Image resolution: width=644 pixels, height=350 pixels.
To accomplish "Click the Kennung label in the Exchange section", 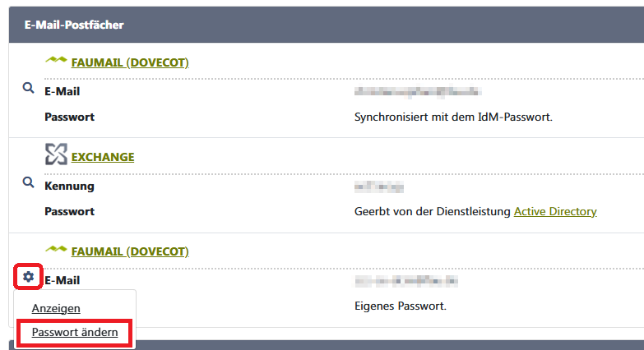I will (x=69, y=187).
